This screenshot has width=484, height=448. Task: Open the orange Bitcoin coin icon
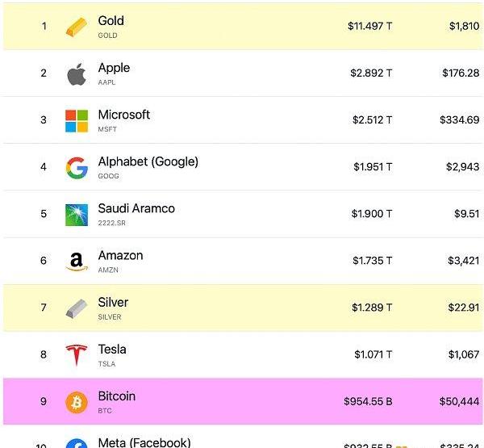pos(77,402)
